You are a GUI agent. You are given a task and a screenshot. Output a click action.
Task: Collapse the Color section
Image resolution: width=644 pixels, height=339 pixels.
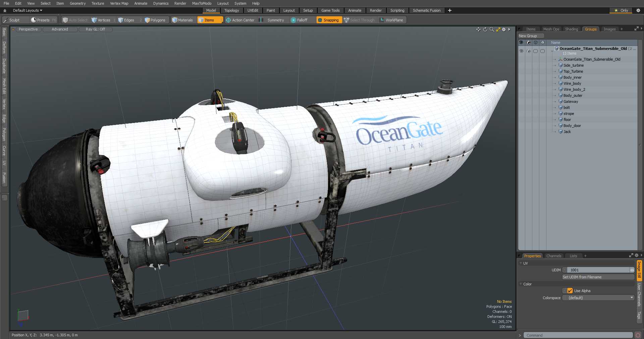coord(521,284)
